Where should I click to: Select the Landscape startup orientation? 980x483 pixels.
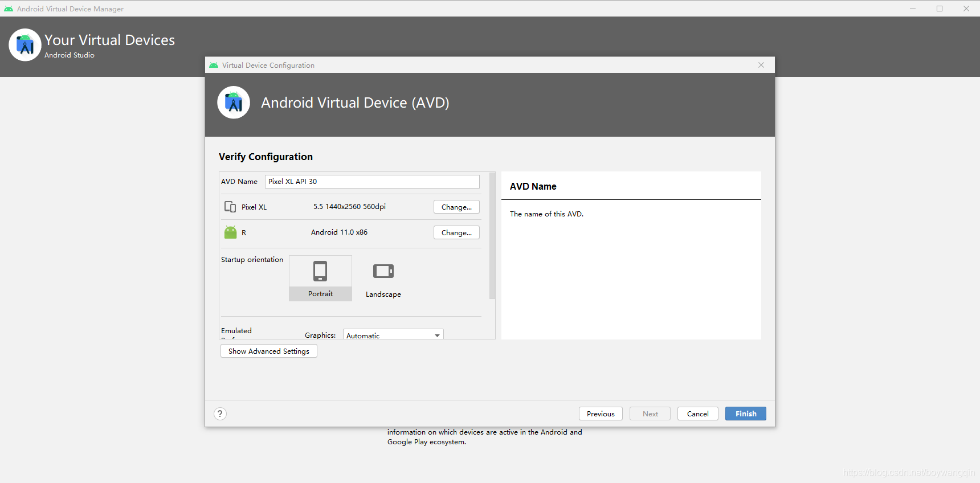coord(383,278)
